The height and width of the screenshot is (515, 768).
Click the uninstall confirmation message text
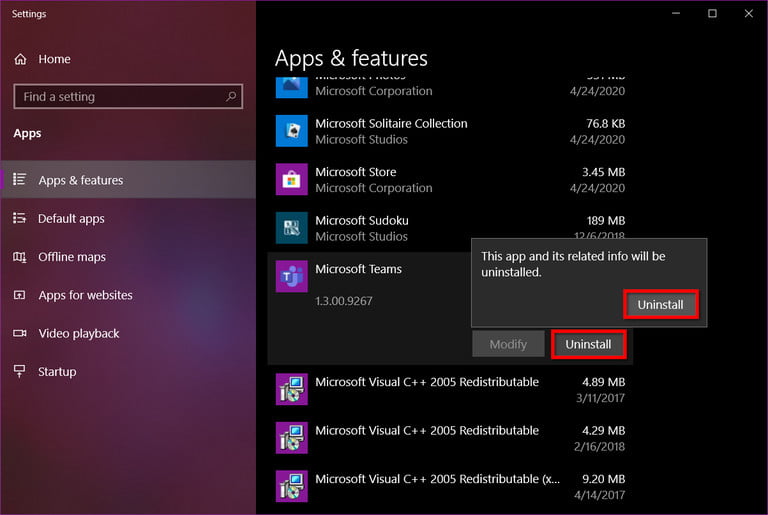[573, 264]
